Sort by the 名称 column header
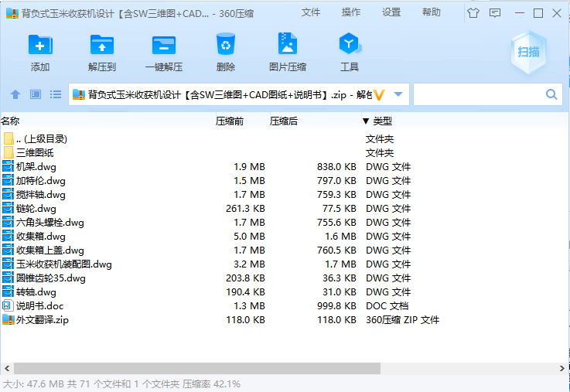Viewport: 570px width, 392px height. point(10,121)
